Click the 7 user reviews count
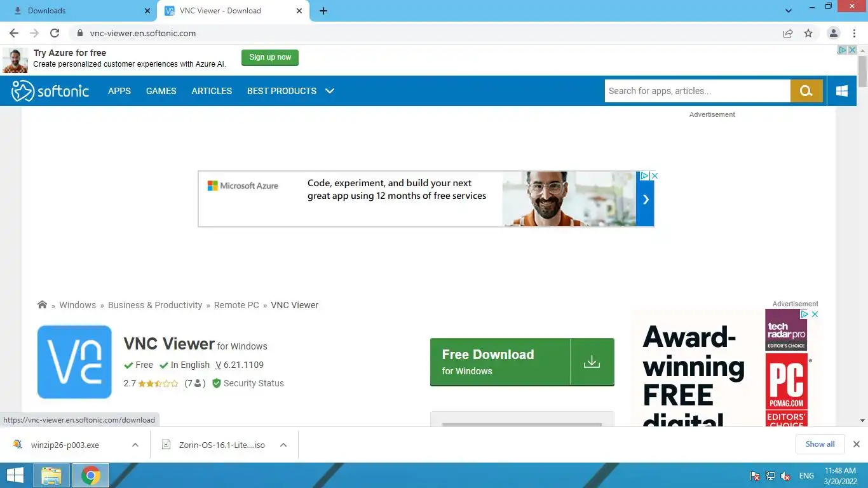The image size is (868, 488). [x=194, y=383]
